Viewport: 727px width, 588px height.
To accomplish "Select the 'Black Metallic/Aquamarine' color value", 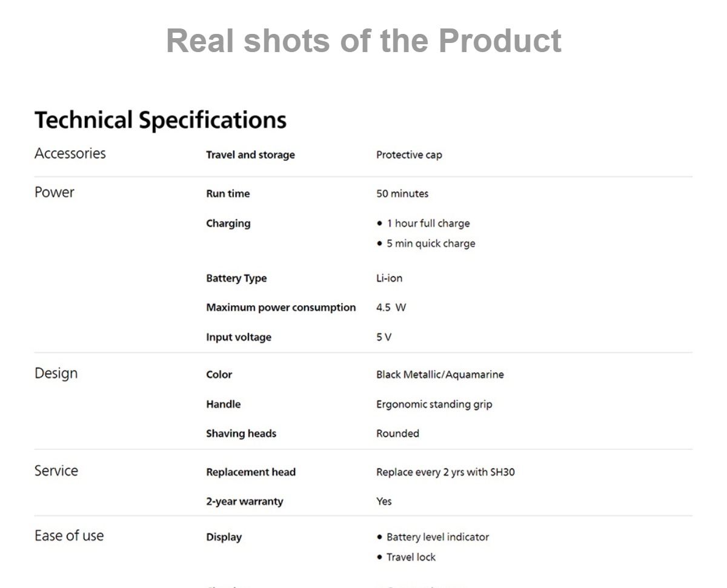I will 440,374.
